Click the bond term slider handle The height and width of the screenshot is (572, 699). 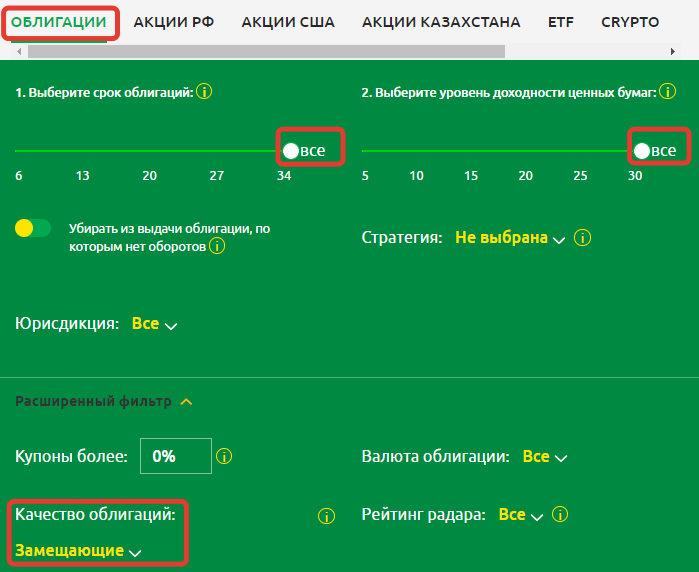[x=290, y=151]
